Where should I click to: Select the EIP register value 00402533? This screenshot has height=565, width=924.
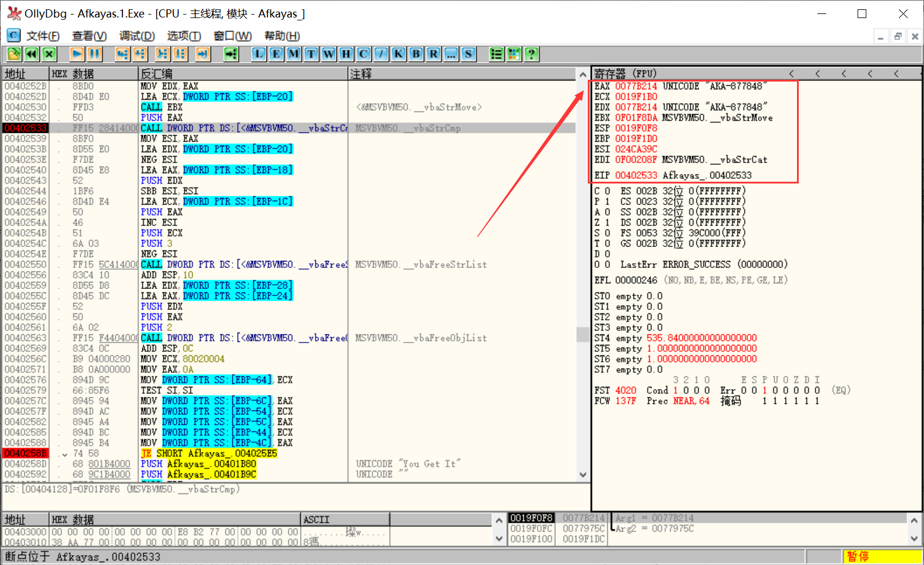click(x=636, y=175)
